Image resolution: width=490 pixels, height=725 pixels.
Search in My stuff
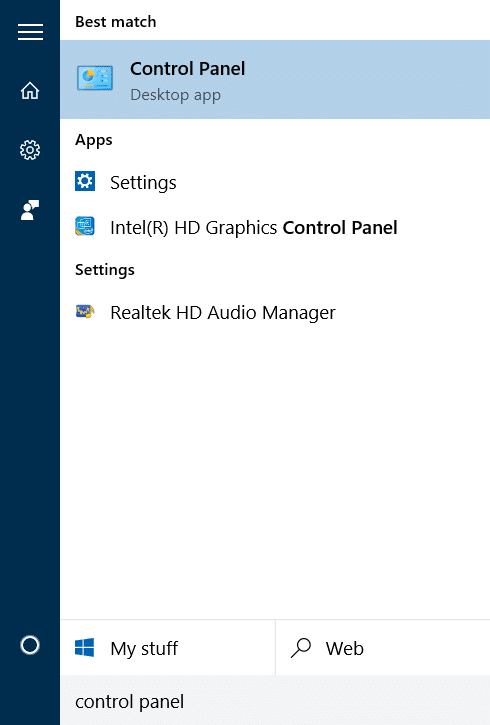click(168, 648)
